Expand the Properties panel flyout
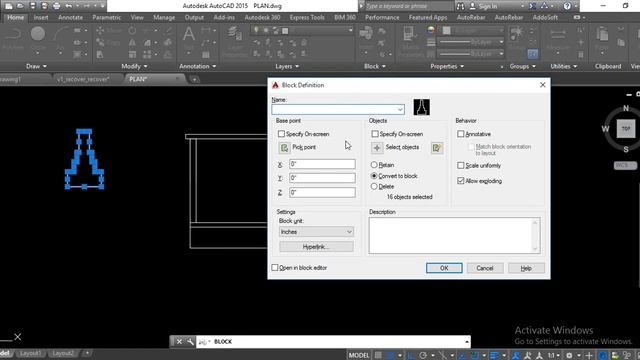 pyautogui.click(x=447, y=66)
